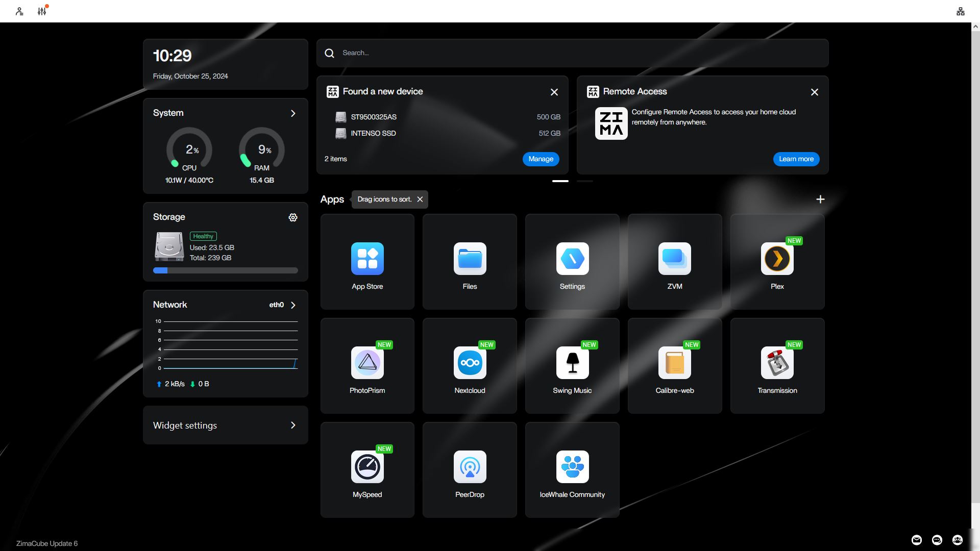Open the dashboard preferences sliders icon

[42, 11]
